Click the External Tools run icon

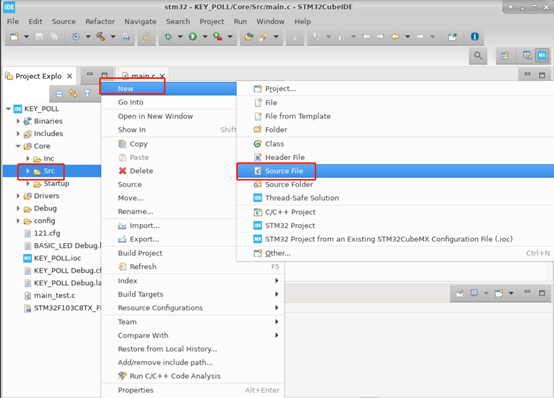(218, 36)
